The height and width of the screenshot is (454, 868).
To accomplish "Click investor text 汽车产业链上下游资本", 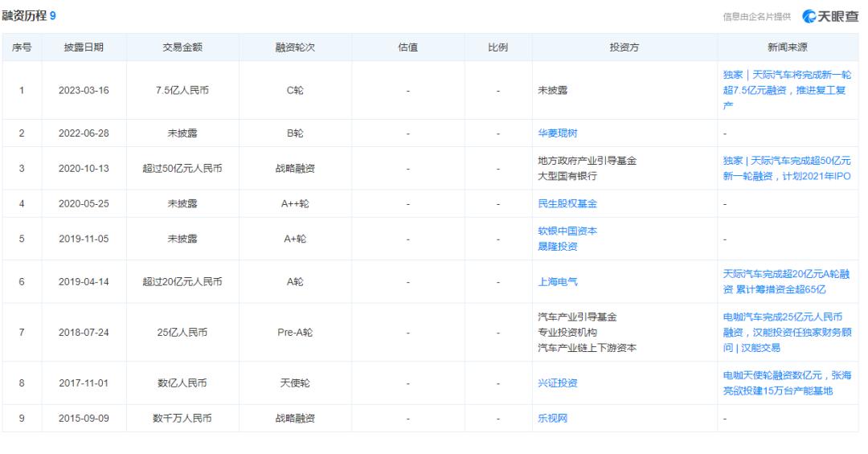I will tap(588, 348).
